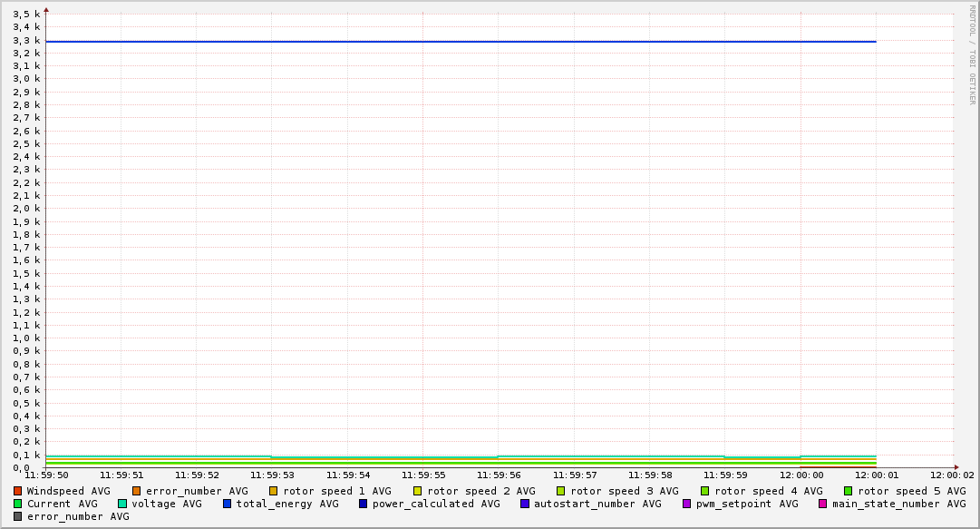Select the voltage AVG teal swatch
The image size is (980, 529).
(x=122, y=504)
